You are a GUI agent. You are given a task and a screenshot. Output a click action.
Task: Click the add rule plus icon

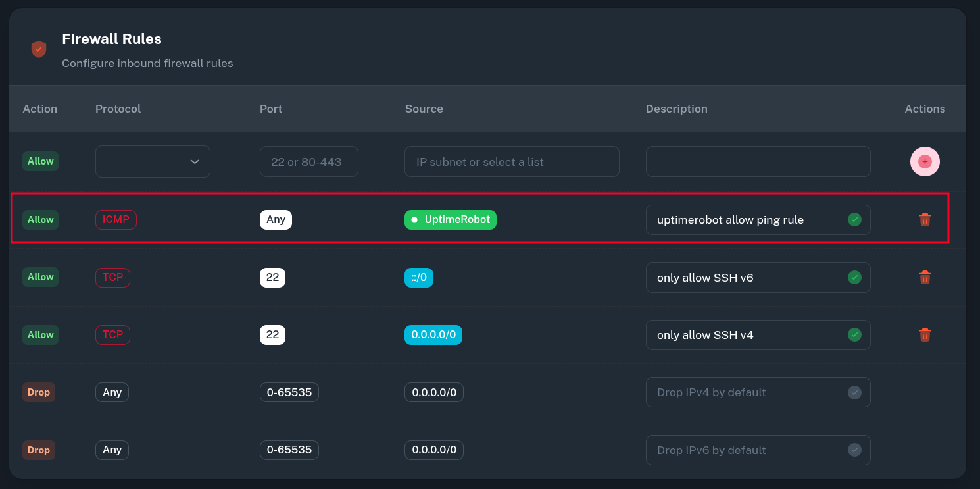pyautogui.click(x=925, y=162)
